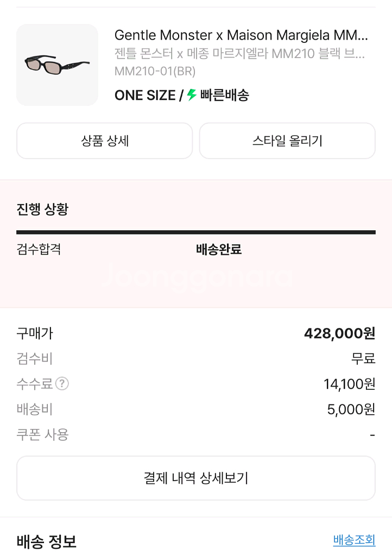Select the 검수합격 progress step
This screenshot has width=392, height=556.
[39, 249]
